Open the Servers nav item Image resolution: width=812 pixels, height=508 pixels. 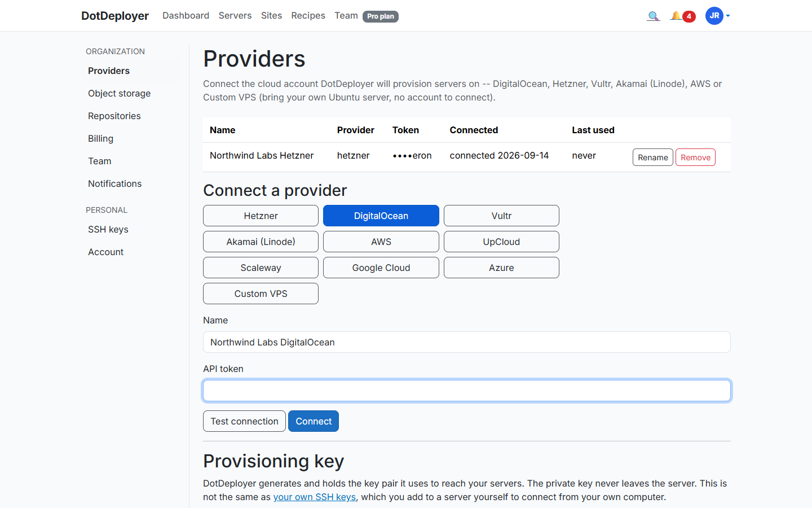pyautogui.click(x=235, y=16)
